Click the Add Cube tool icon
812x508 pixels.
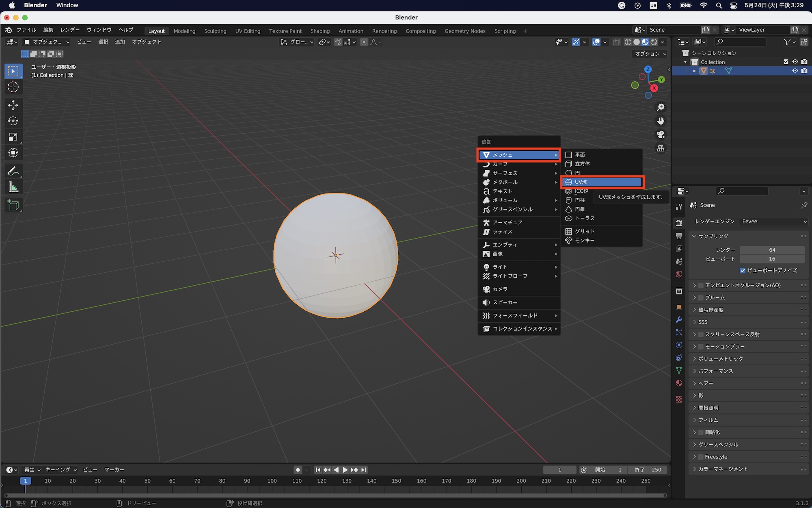coord(13,205)
